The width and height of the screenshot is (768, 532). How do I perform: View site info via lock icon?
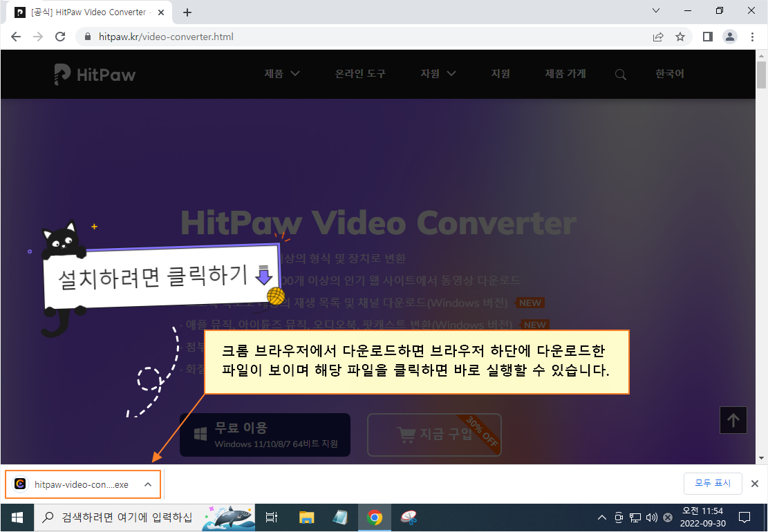click(88, 37)
